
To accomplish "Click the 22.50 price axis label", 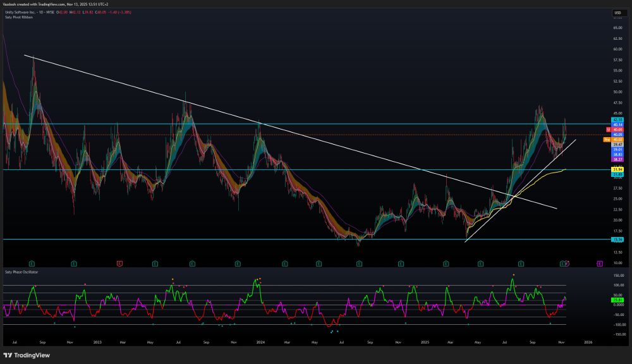I will [618, 210].
